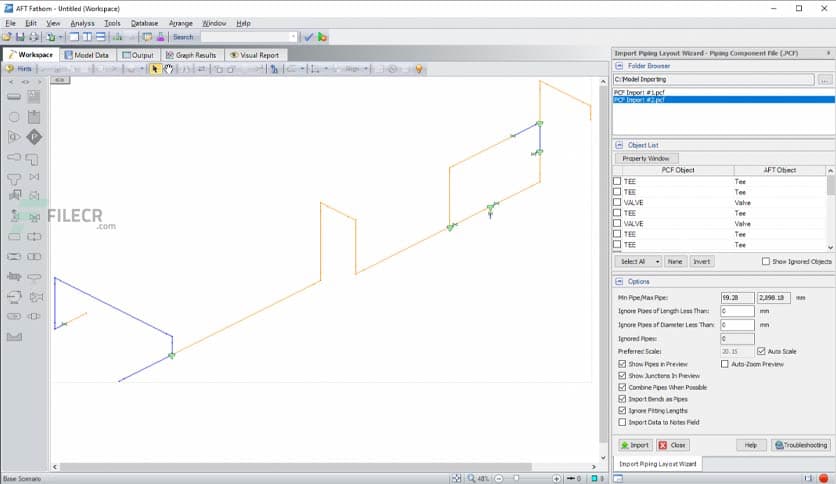
Task: Select the pipe tool in the toolbox
Action: (x=14, y=97)
